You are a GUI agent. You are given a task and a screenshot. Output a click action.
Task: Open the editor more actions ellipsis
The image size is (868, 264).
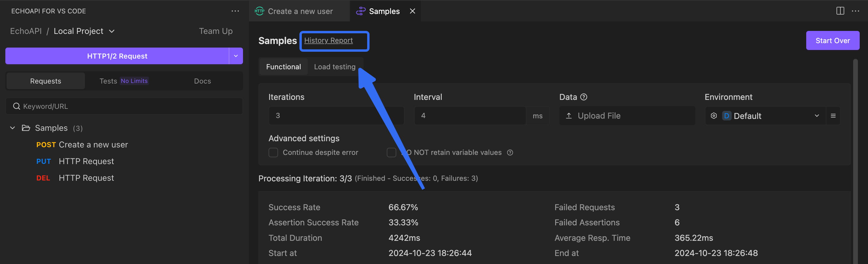[856, 11]
